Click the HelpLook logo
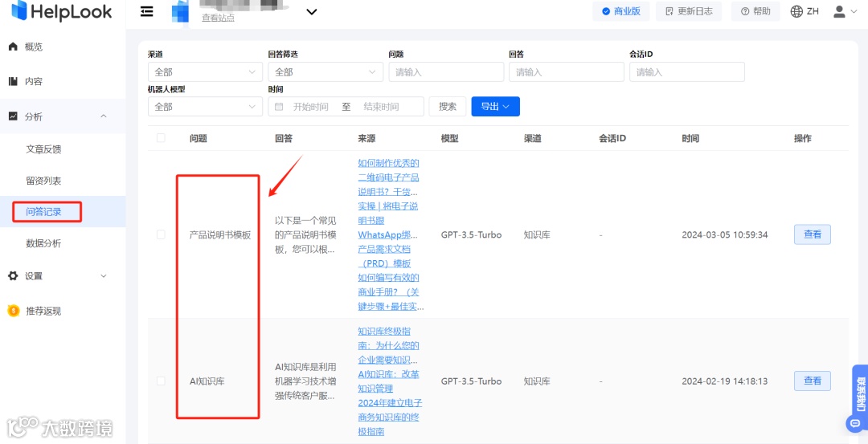 62,11
